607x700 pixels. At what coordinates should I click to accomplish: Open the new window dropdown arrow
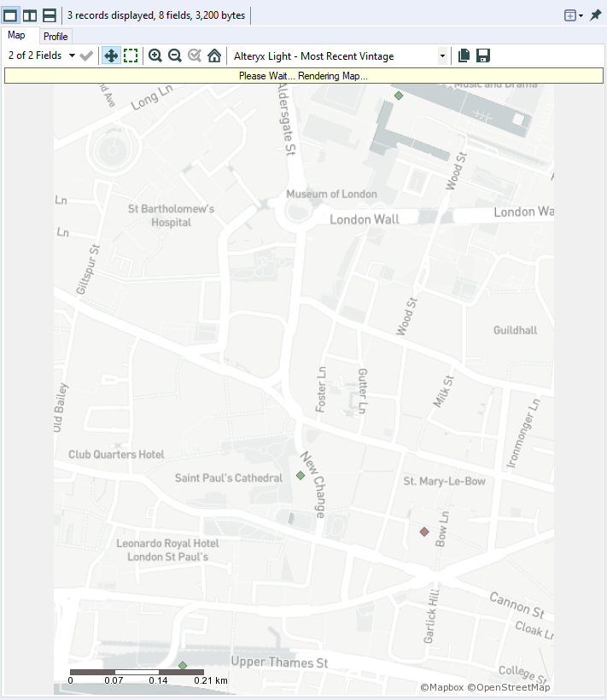[581, 16]
